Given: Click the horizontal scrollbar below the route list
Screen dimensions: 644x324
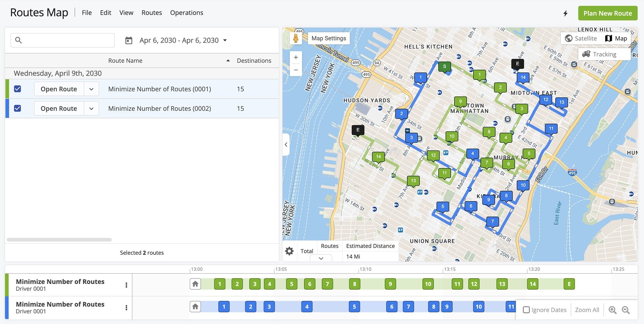Looking at the screenshot, I should click(x=60, y=239).
